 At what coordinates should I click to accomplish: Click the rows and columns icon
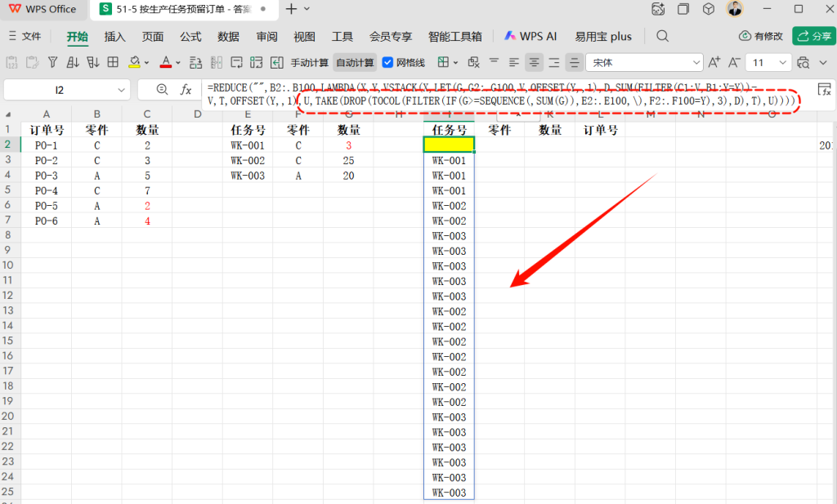tap(196, 62)
